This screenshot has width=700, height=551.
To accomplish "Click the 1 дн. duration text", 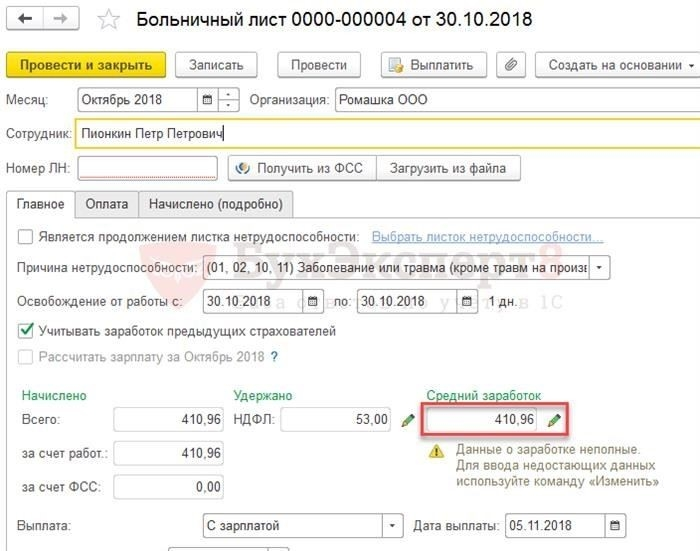I will (502, 302).
